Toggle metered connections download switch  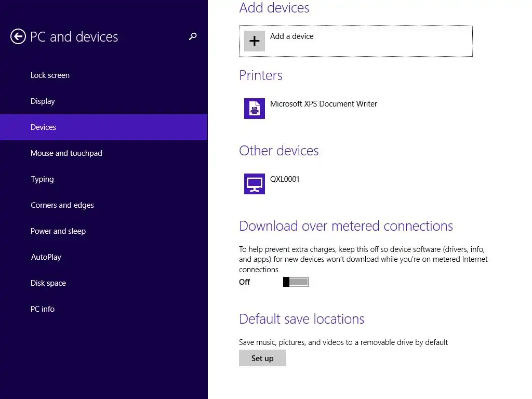(x=296, y=282)
